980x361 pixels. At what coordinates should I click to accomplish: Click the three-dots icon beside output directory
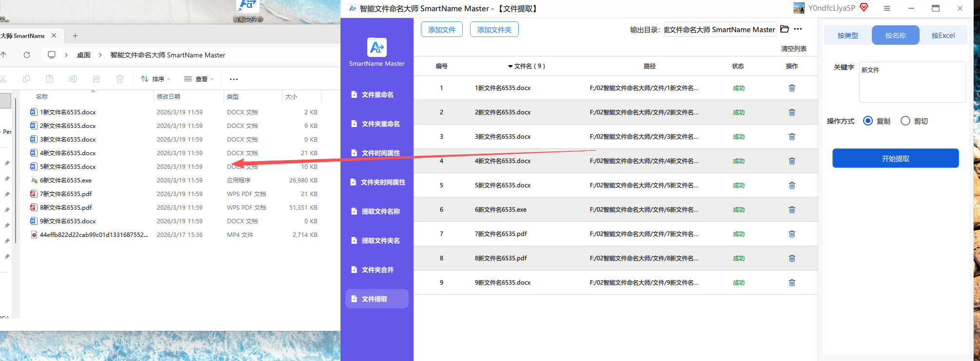pos(798,29)
